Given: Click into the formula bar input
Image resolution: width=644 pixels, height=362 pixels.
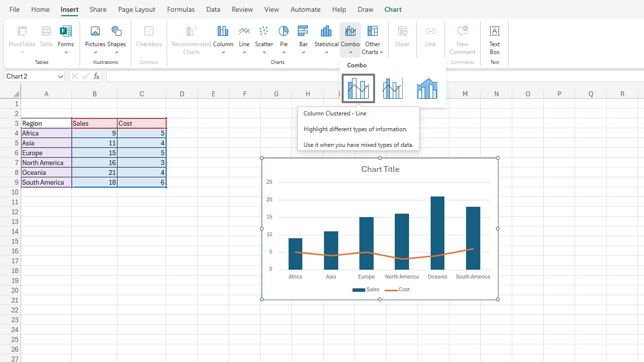Looking at the screenshot, I should (375, 76).
